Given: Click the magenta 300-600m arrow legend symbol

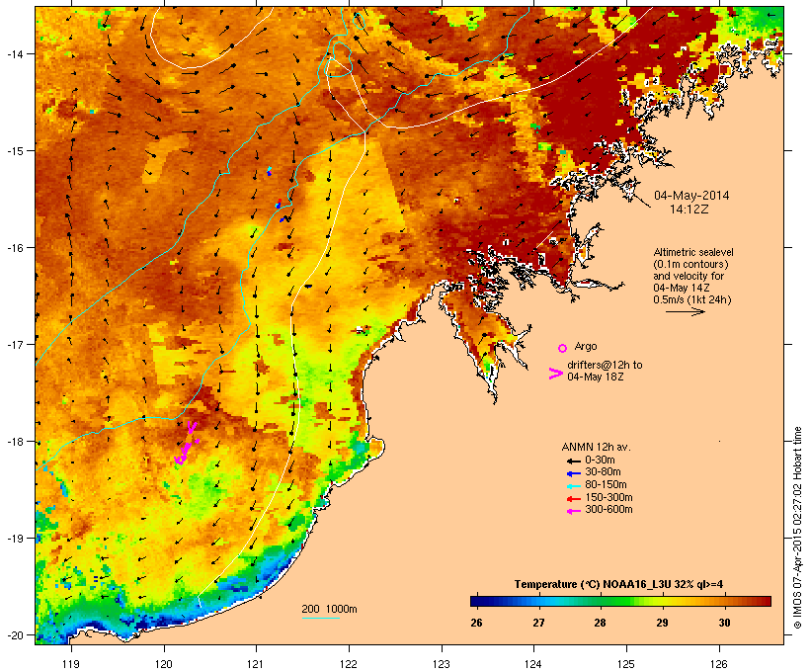Looking at the screenshot, I should 573,511.
